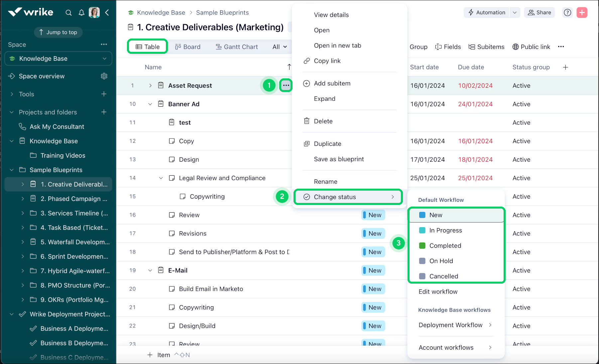The image size is (599, 364).
Task: Open the Automation dropdown arrow
Action: pyautogui.click(x=515, y=13)
